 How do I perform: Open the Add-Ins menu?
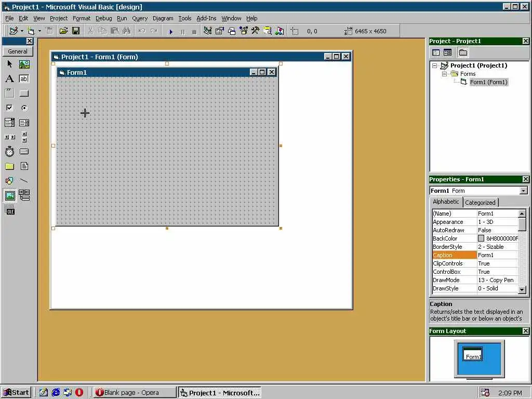(206, 18)
